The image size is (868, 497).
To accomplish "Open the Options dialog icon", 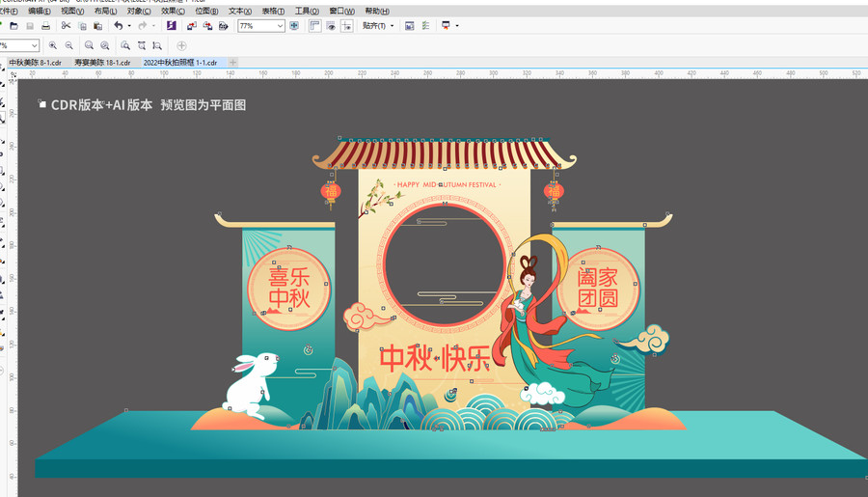I will tap(410, 25).
